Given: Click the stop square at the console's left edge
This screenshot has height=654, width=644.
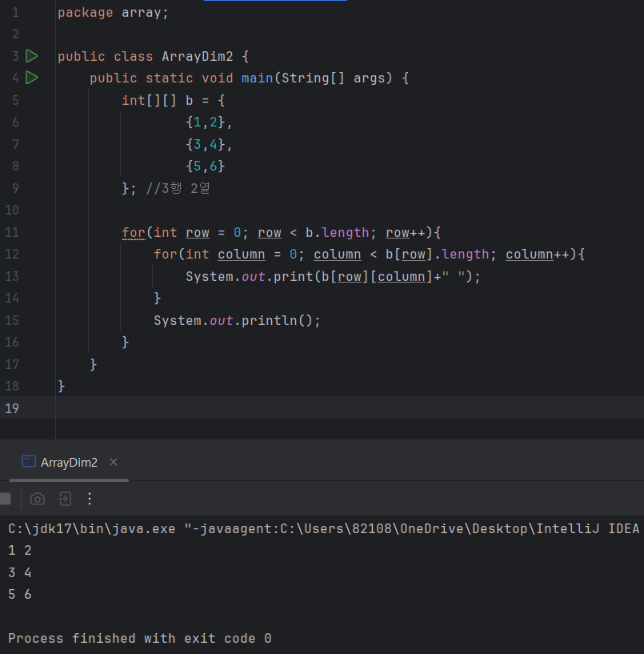Looking at the screenshot, I should coord(6,498).
